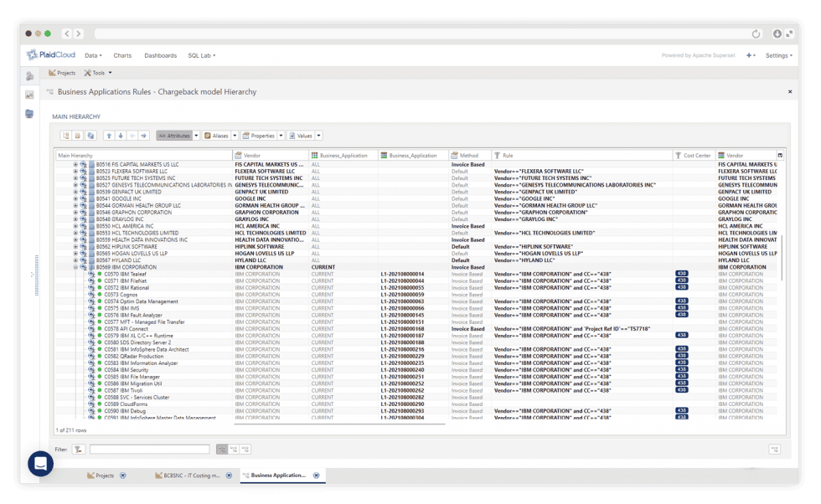This screenshot has height=504, width=821.
Task: Sort by the Method column header
Action: [x=470, y=156]
